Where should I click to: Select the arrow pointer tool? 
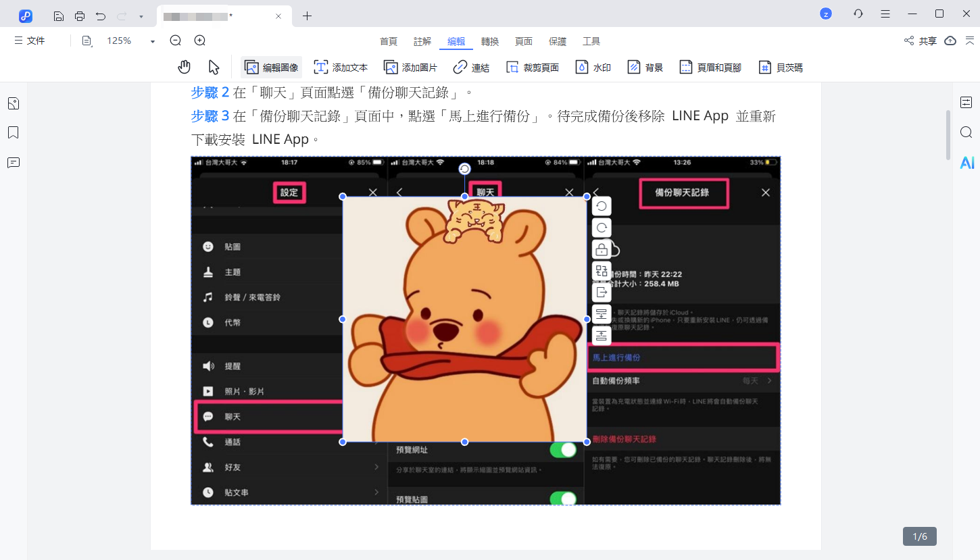tap(214, 67)
